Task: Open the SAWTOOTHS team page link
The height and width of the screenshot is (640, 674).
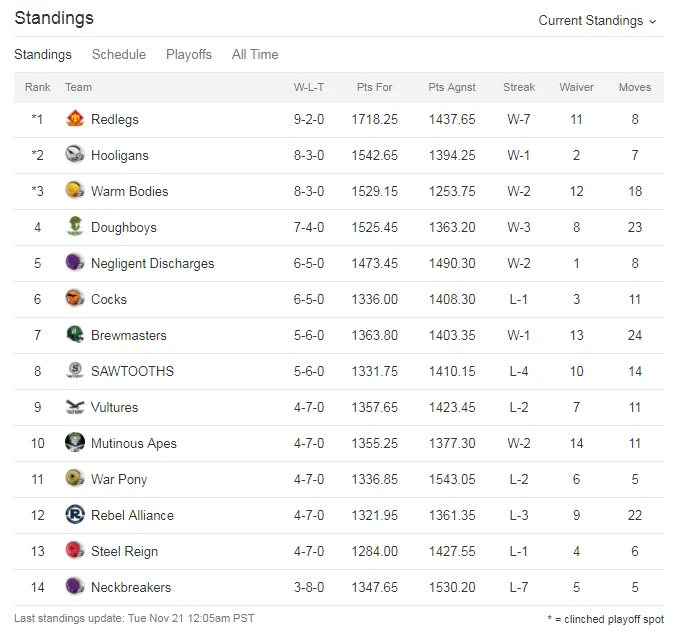Action: coord(132,371)
